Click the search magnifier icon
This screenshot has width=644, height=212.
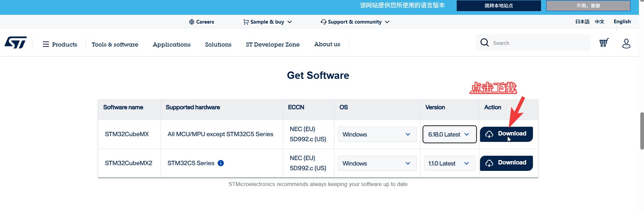pyautogui.click(x=485, y=42)
